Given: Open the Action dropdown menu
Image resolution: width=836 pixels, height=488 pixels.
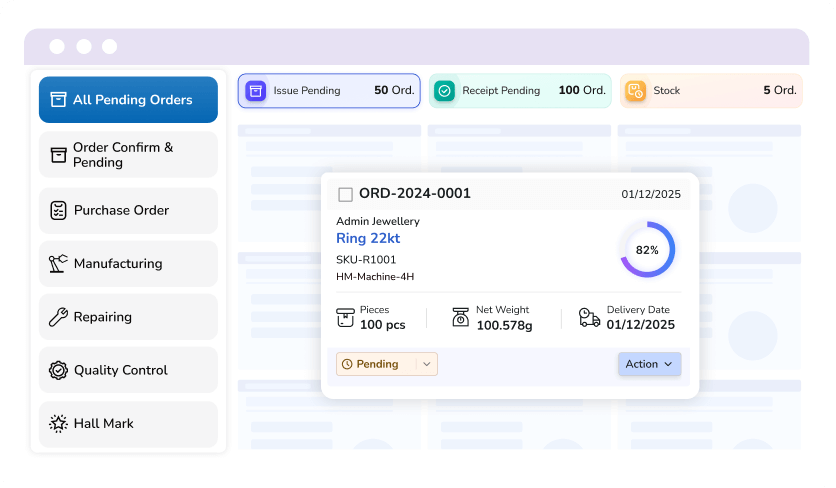Looking at the screenshot, I should click(649, 364).
